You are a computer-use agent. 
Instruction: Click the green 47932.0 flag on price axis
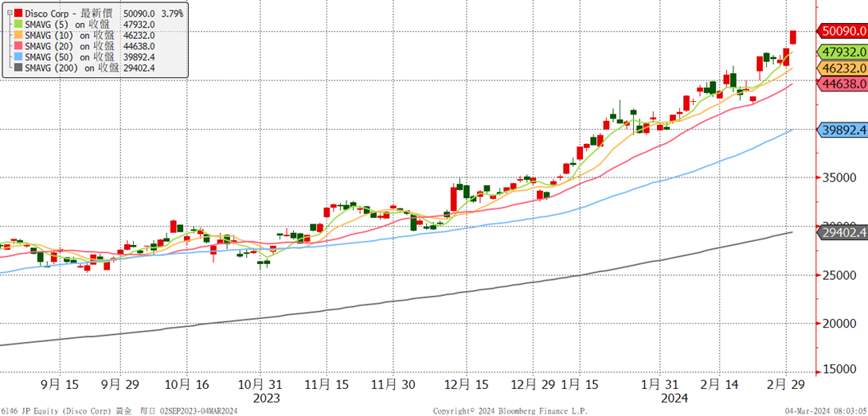pyautogui.click(x=843, y=52)
